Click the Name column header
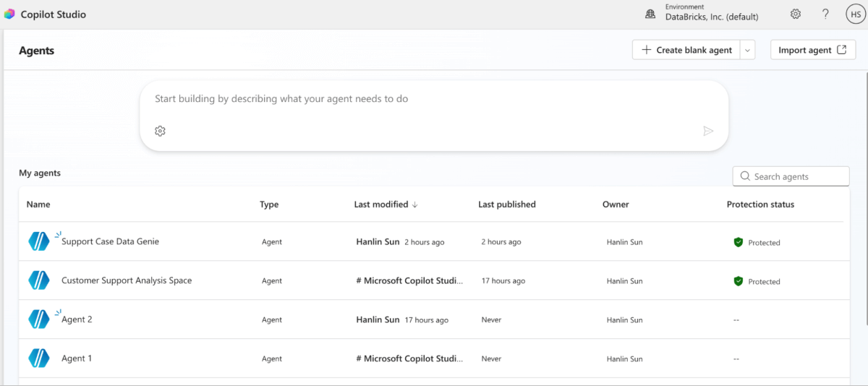The height and width of the screenshot is (386, 868). pos(38,205)
